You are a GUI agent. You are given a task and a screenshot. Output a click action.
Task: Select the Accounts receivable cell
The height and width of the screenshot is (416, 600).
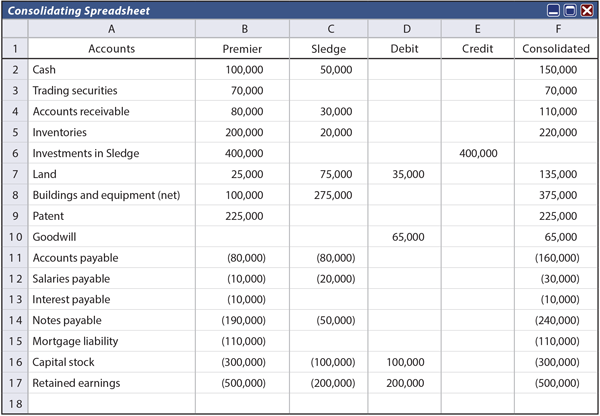[111, 111]
